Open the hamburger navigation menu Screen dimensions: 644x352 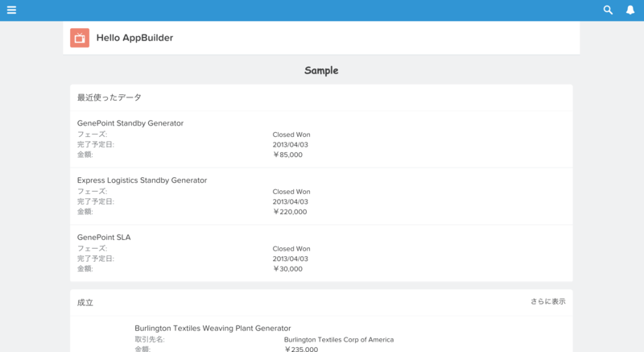click(x=11, y=10)
